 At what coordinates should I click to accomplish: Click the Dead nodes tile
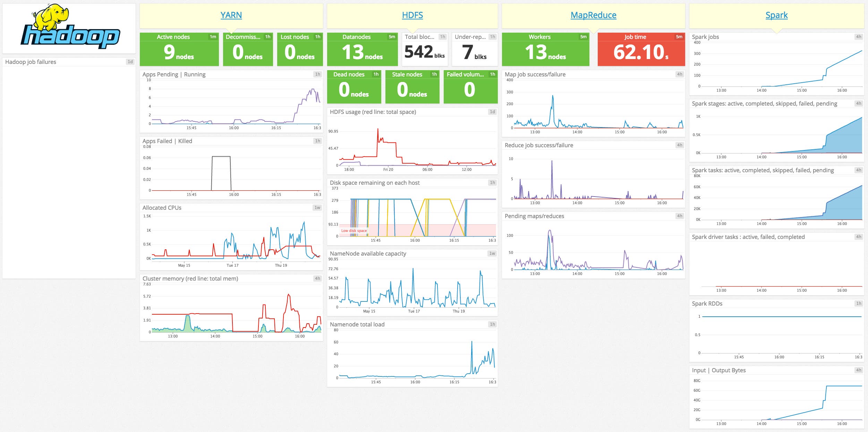[353, 87]
